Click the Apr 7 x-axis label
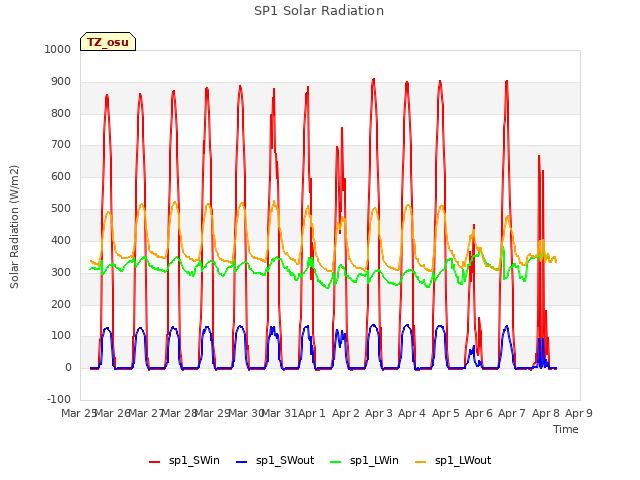Image resolution: width=640 pixels, height=480 pixels. click(x=511, y=413)
